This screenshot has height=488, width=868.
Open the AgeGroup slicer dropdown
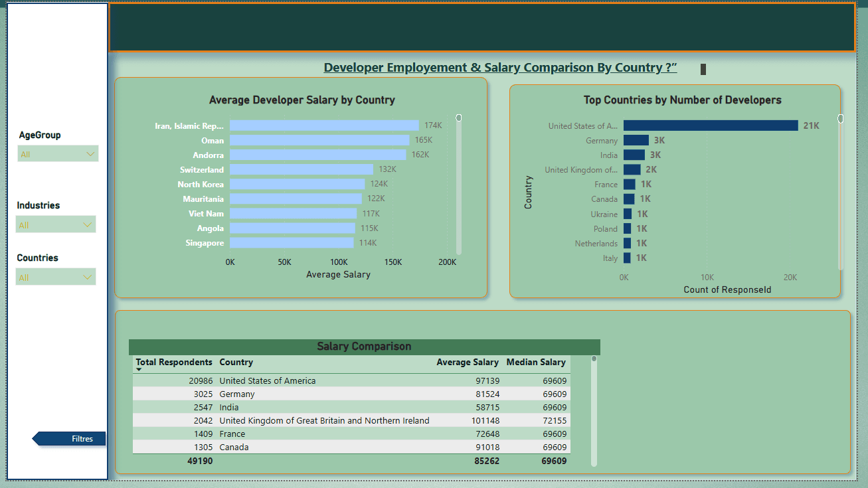tap(58, 154)
